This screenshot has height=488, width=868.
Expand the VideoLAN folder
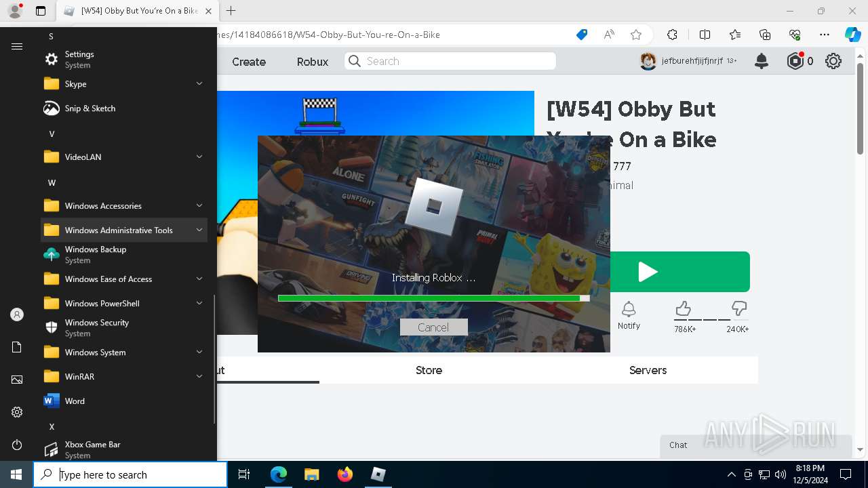coord(124,157)
